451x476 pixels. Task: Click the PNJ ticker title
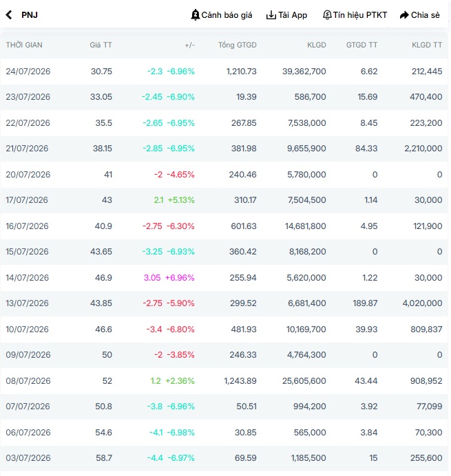30,15
